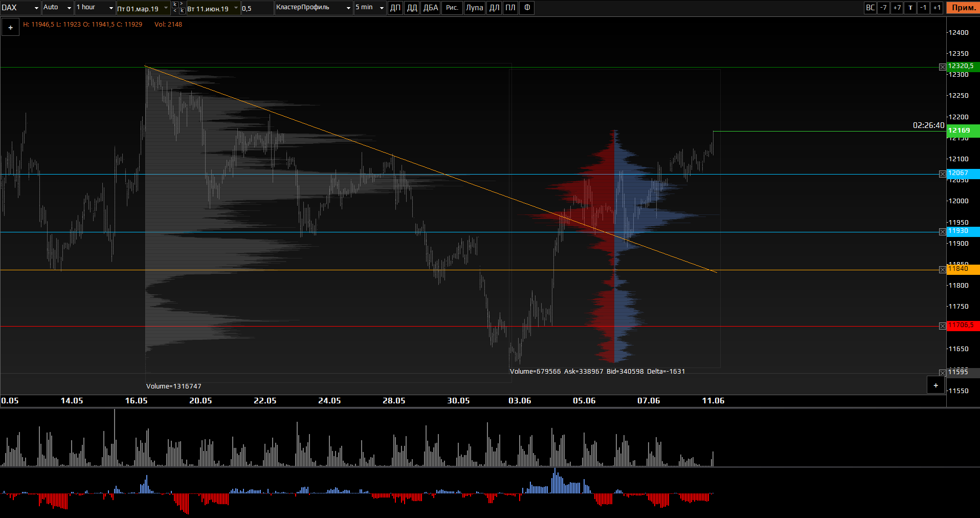This screenshot has width=980, height=518.
Task: Click the Ф toolbar button
Action: (x=527, y=8)
